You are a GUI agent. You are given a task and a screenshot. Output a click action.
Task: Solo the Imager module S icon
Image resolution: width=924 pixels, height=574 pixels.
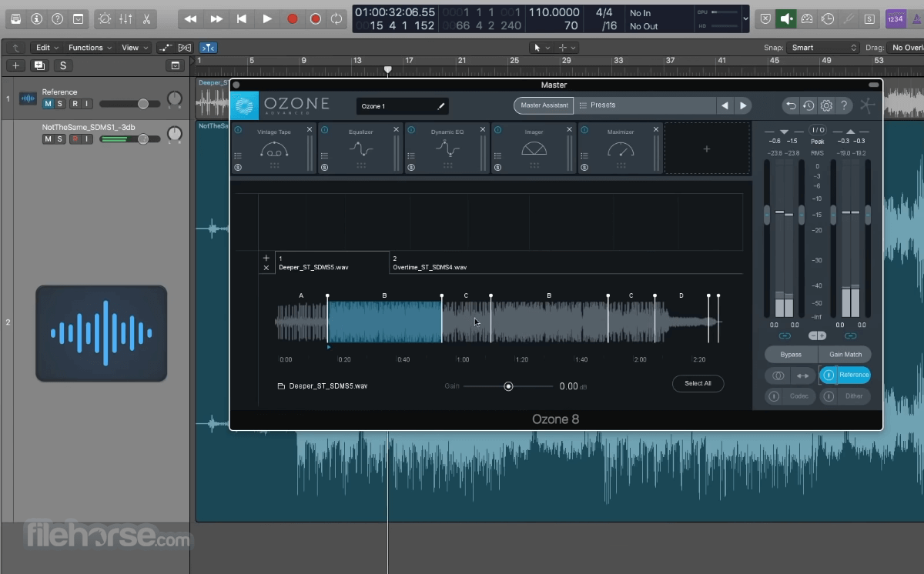point(497,167)
